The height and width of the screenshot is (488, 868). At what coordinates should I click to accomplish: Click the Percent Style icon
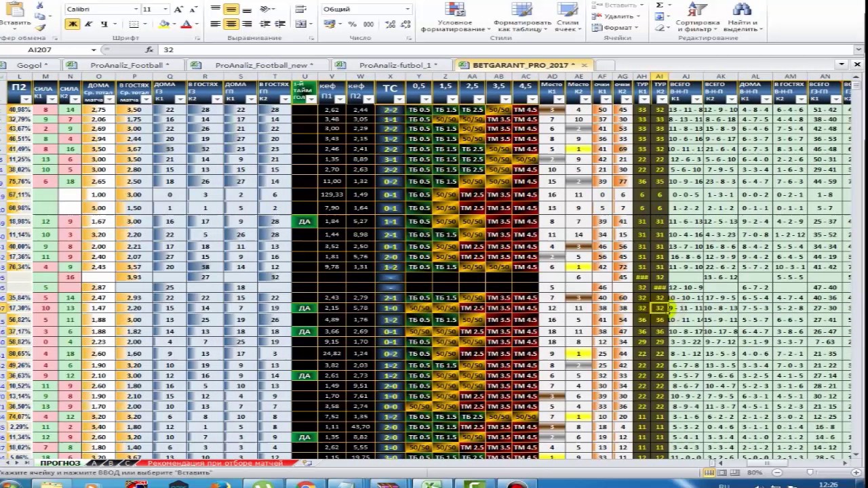[x=353, y=24]
